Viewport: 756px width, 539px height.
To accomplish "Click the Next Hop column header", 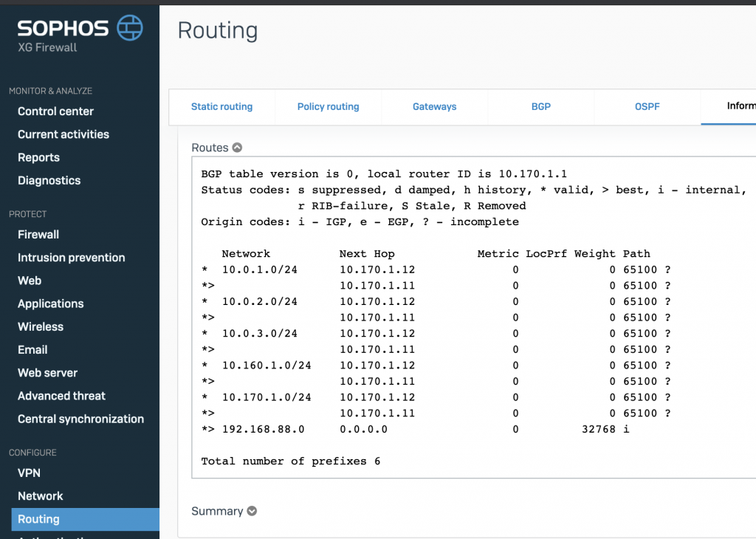I will click(367, 253).
